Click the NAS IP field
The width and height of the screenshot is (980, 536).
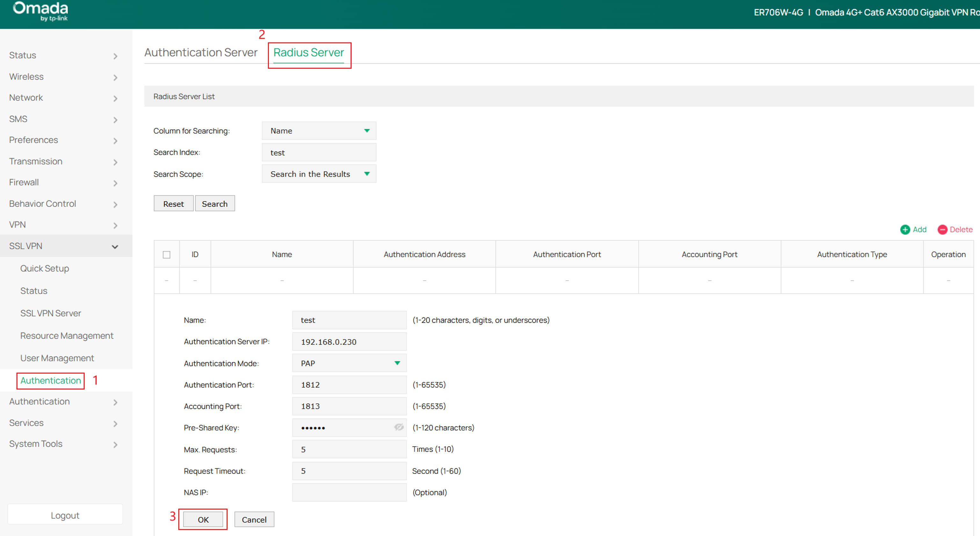[x=349, y=492]
